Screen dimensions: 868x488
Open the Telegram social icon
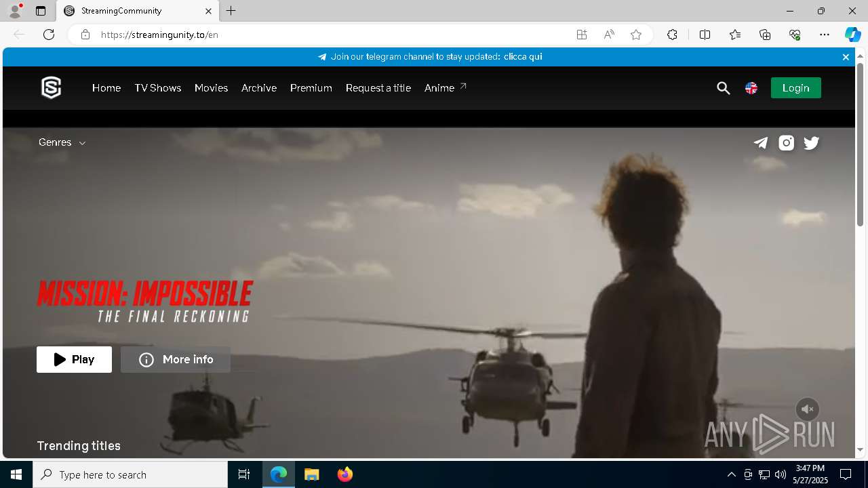point(761,142)
